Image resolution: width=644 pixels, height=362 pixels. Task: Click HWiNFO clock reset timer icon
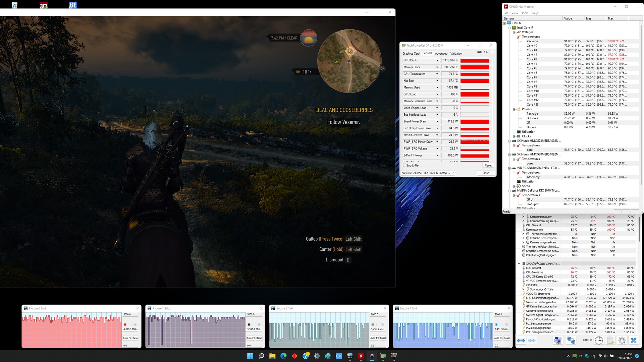599,341
